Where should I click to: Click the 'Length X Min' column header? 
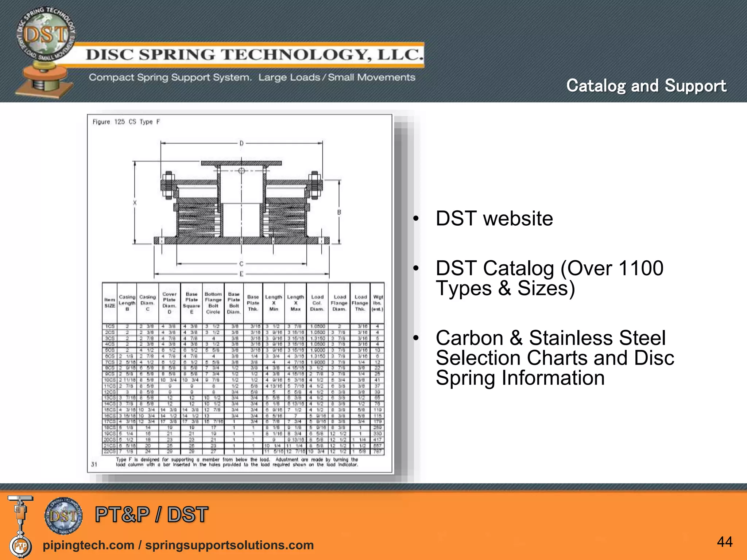coord(274,303)
